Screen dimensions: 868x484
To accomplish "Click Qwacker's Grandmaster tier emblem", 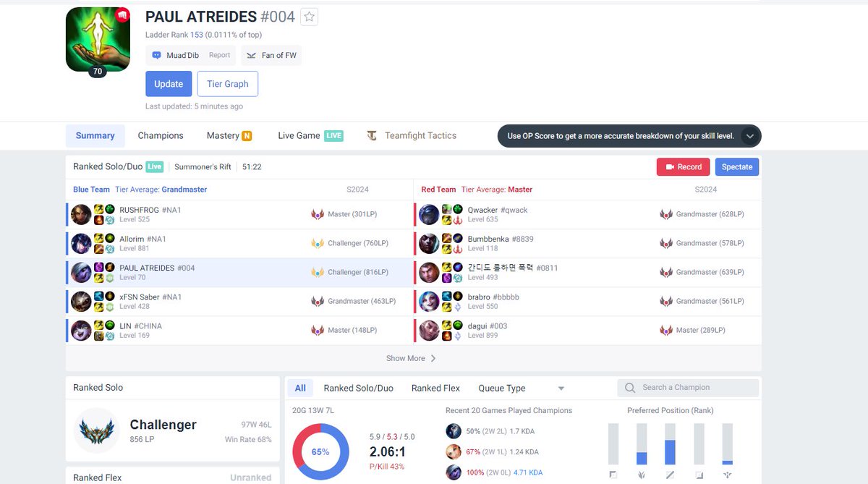I will click(666, 214).
